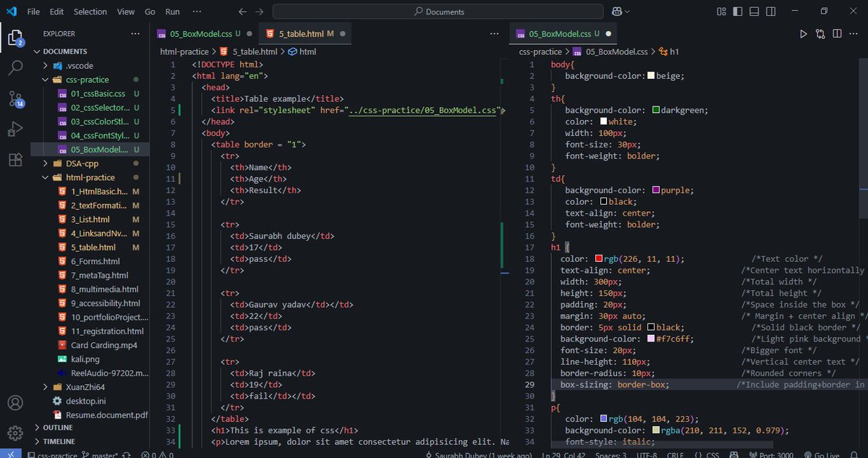Viewport: 868px width, 458px height.
Task: Click the VS Code logo icon
Action: (x=10, y=12)
